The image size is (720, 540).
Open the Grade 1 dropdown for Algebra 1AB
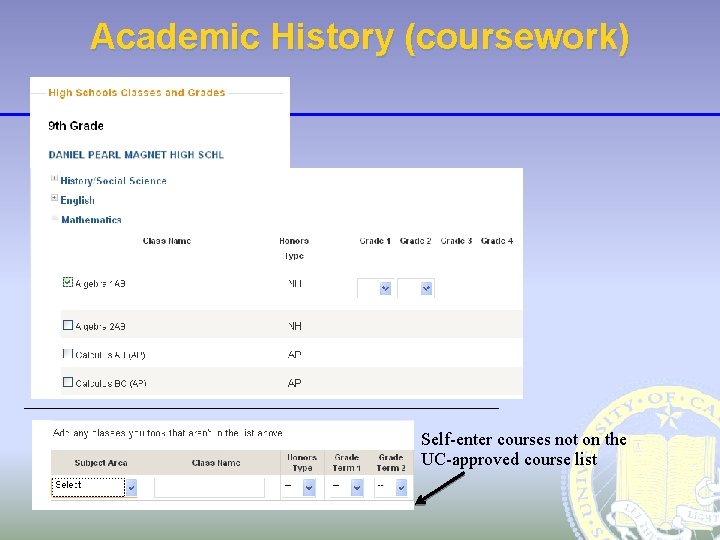[385, 288]
